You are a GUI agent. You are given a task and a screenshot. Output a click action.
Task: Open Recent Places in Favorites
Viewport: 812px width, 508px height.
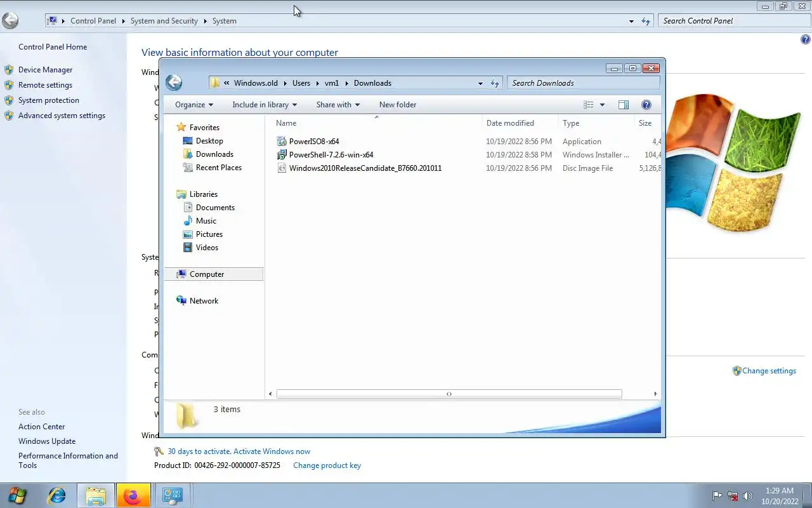[219, 168]
